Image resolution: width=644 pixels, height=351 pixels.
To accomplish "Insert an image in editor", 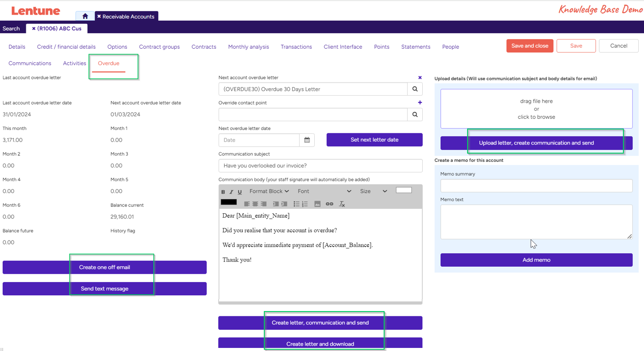I will point(317,204).
